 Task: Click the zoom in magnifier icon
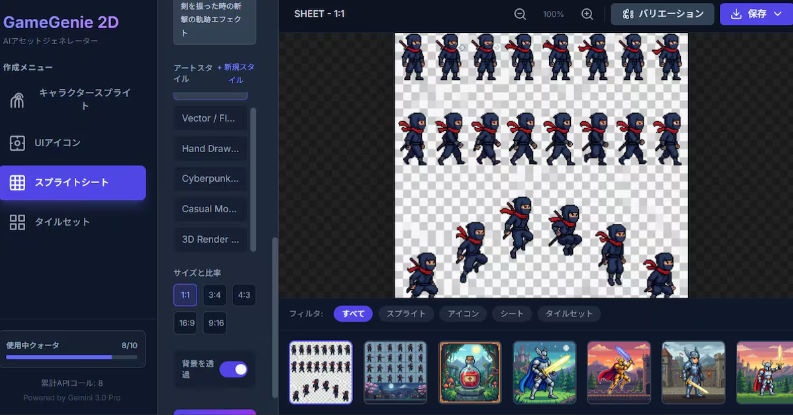(587, 14)
